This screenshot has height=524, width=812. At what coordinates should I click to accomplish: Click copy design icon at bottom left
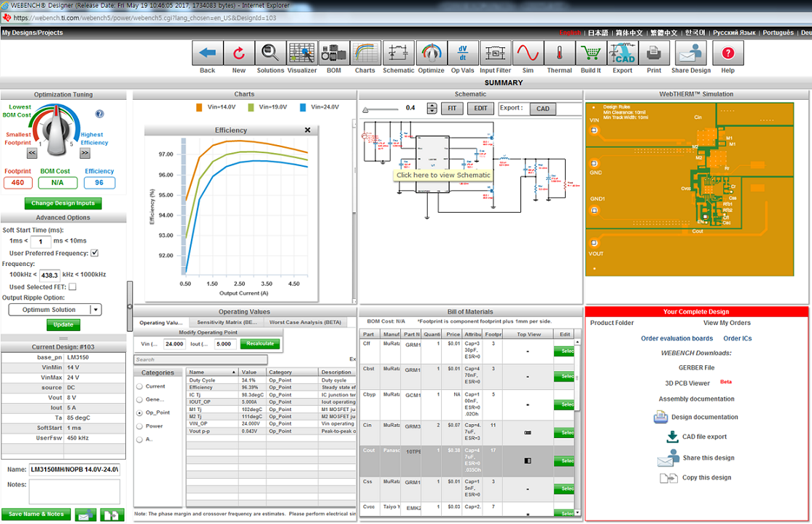click(112, 515)
